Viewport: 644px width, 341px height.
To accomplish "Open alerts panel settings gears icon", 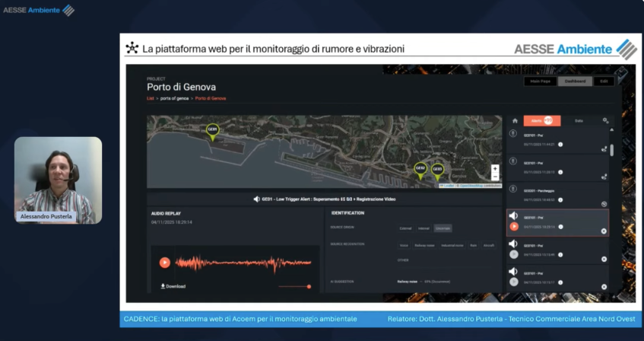I will tap(605, 120).
